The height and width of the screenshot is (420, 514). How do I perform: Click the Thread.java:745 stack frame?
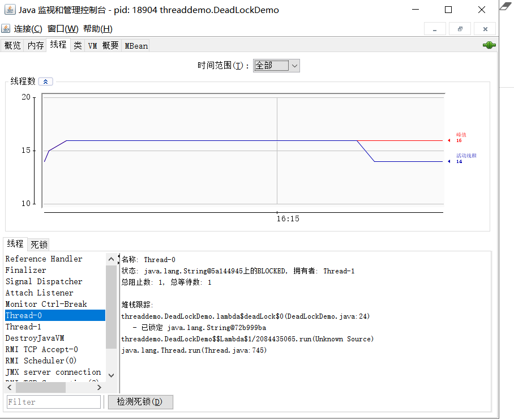point(194,350)
